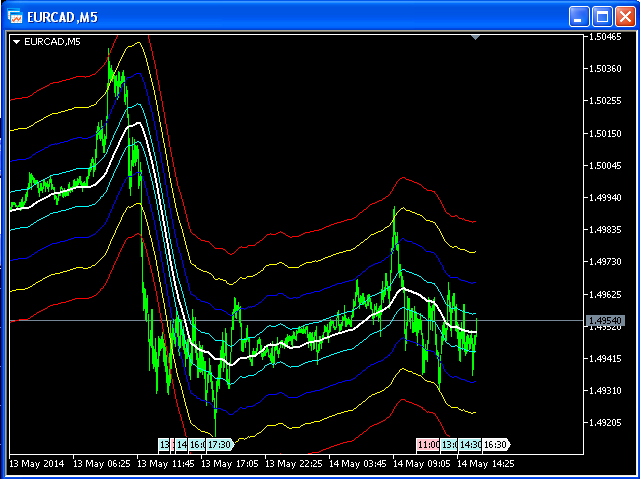Click the 1.49940 price scale value
The height and width of the screenshot is (480, 640).
pos(604,198)
